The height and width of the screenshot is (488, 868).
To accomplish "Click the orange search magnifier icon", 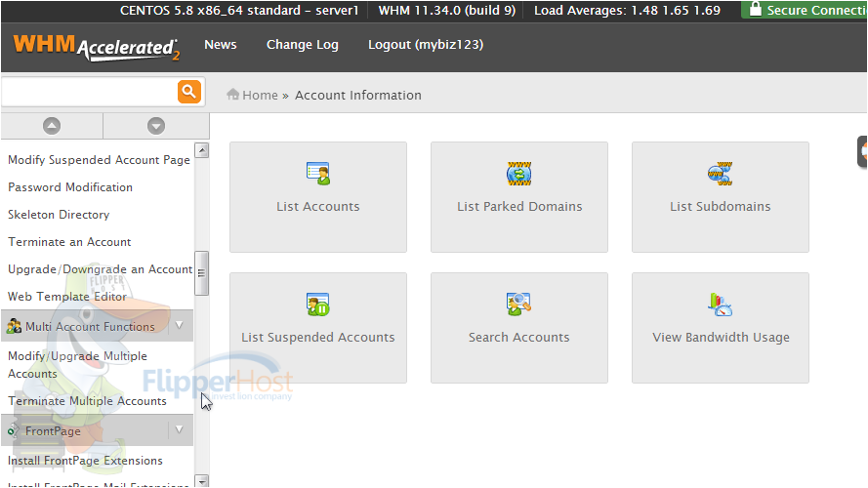I will click(x=188, y=92).
